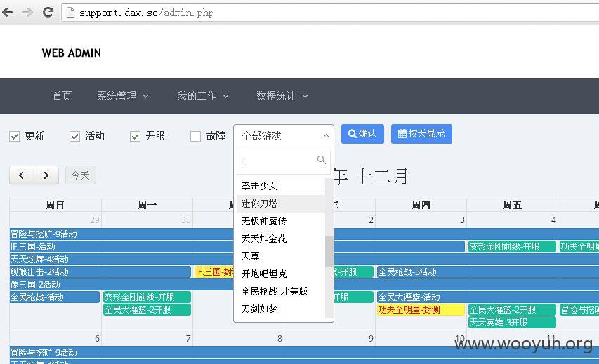Click the 周四 column header
Screen dimensions: 599x364
(x=421, y=205)
